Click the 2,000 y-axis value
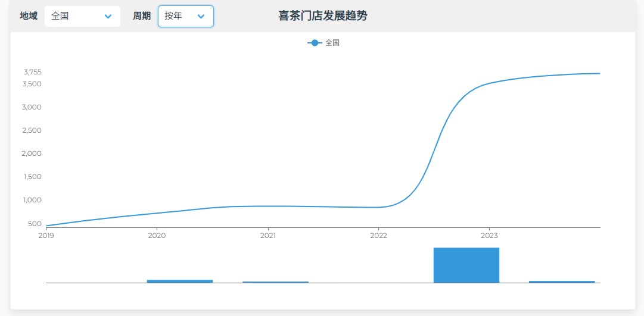This screenshot has width=644, height=316. (x=32, y=154)
